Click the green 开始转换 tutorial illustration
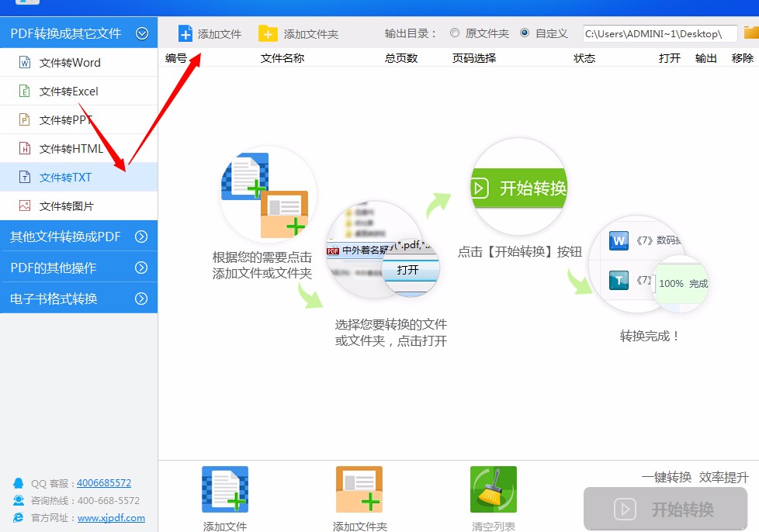This screenshot has height=532, width=759. [x=519, y=187]
